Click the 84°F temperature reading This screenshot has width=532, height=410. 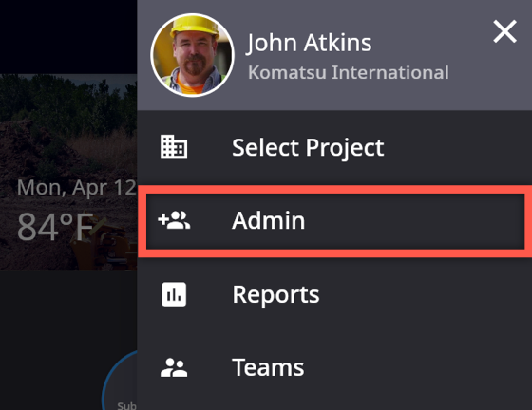coord(56,226)
